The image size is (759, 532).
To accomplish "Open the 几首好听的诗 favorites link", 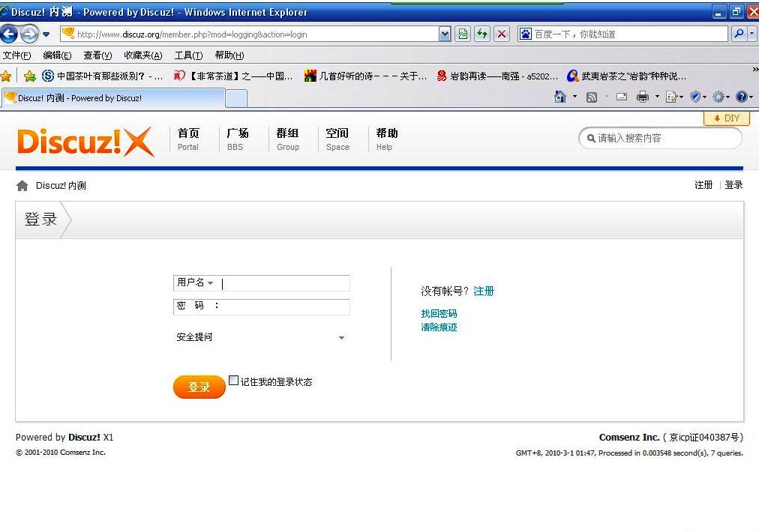I will (365, 76).
